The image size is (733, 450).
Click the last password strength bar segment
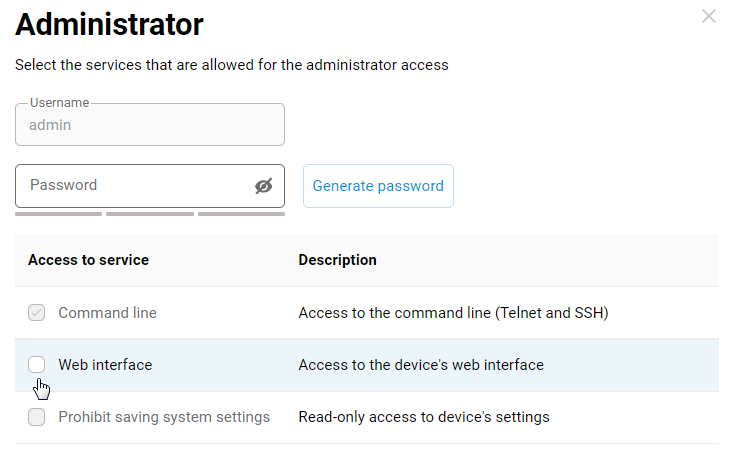point(241,213)
